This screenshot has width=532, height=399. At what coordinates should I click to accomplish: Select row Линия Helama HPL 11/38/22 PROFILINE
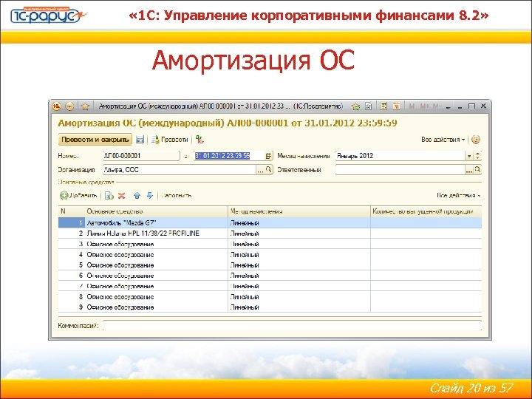[270, 233]
